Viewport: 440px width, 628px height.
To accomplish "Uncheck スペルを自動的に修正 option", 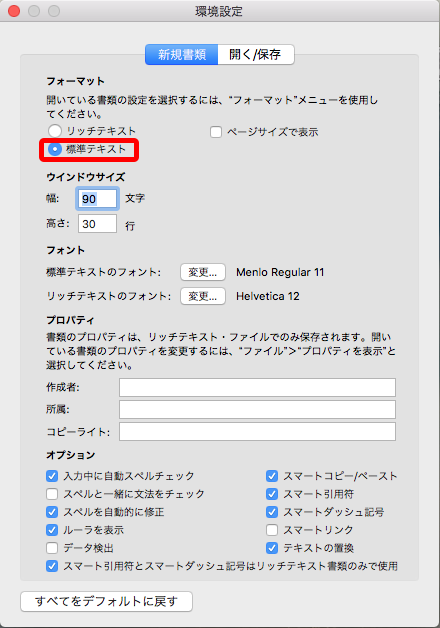I will coord(52,512).
